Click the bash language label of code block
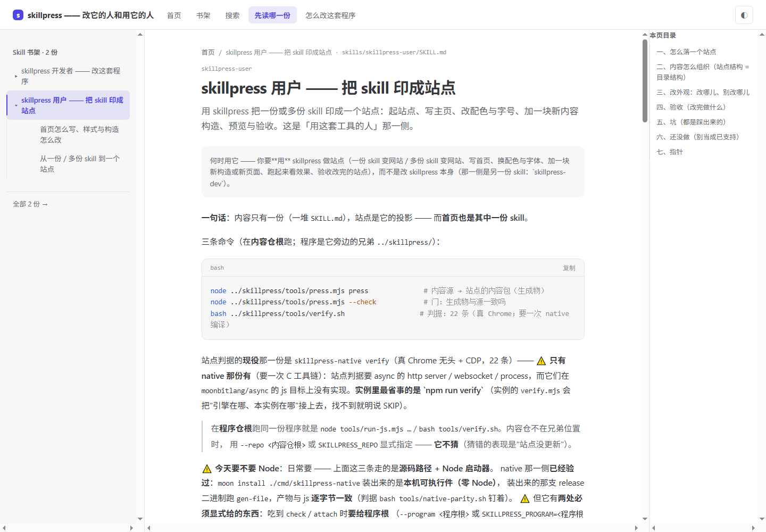The height and width of the screenshot is (532, 766). point(217,268)
